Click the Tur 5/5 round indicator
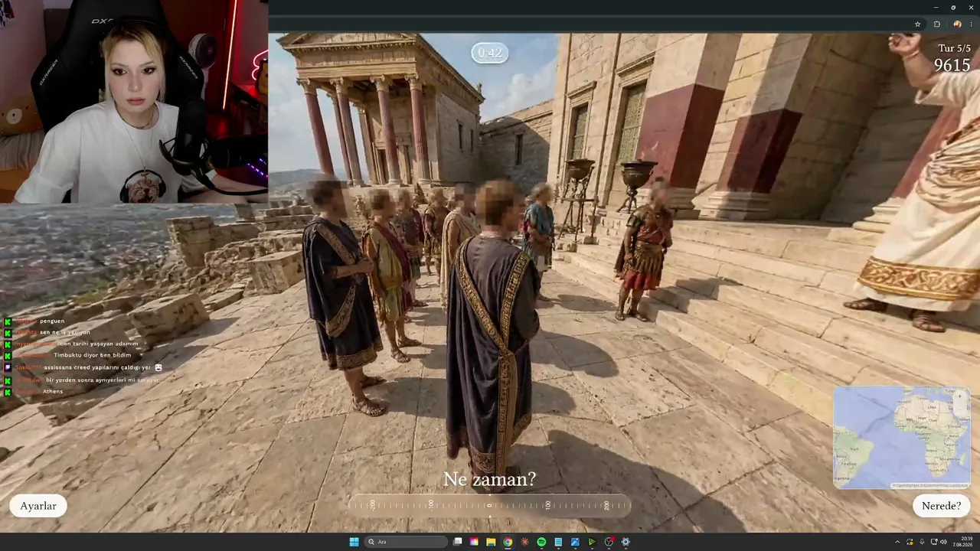980x551 pixels. [x=954, y=48]
